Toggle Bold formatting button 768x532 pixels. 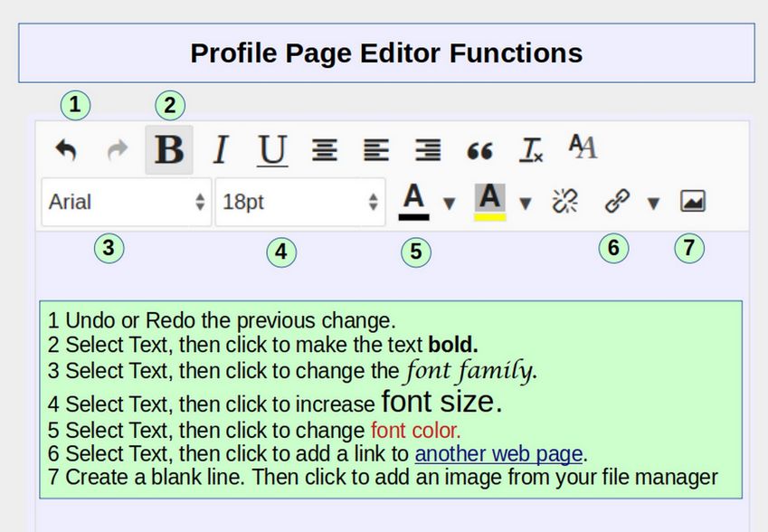point(169,150)
